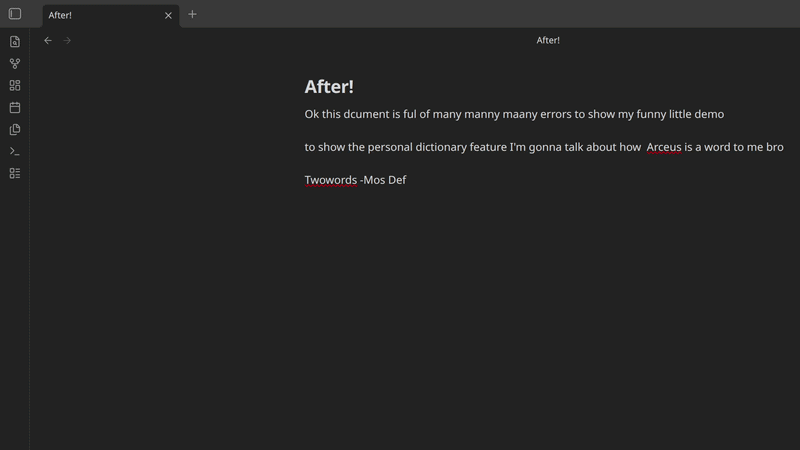This screenshot has width=800, height=450.
Task: Open the quick switcher file search icon
Action: coord(15,41)
